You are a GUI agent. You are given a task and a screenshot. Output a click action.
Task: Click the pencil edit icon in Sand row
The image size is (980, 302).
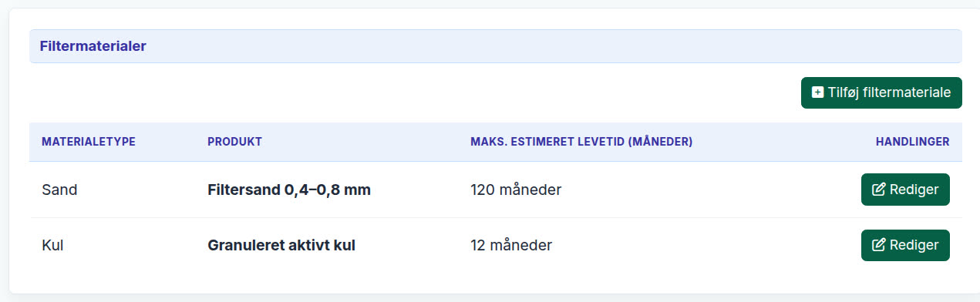pyautogui.click(x=878, y=190)
